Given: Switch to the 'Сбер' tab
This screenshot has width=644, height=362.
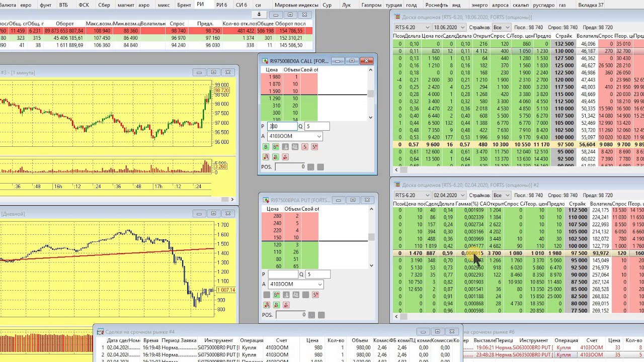Looking at the screenshot, I should pos(104,5).
